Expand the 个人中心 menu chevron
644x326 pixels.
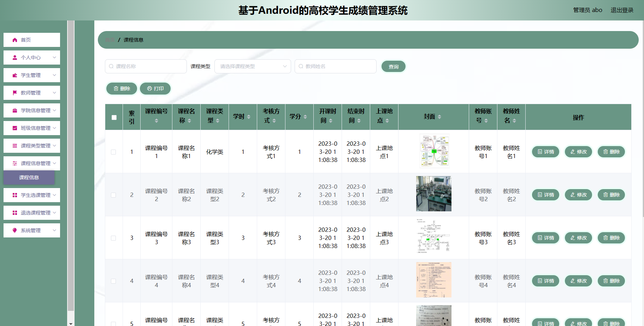coord(54,58)
